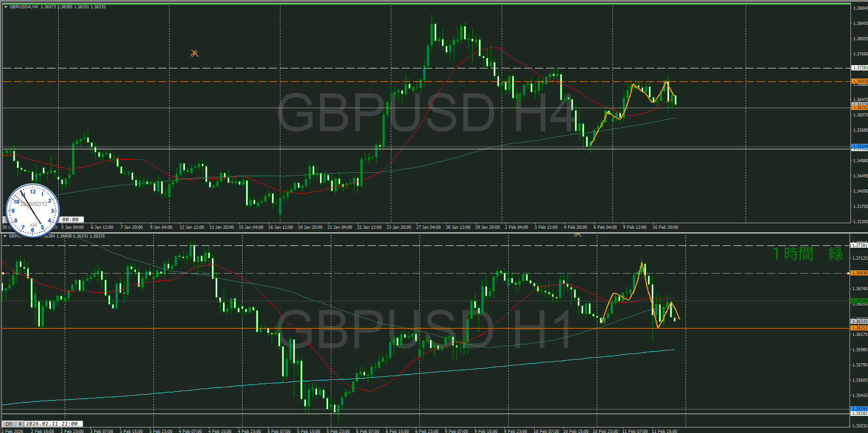
Task: Click the 27 Jan 04:00 time axis label
Action: tap(428, 227)
